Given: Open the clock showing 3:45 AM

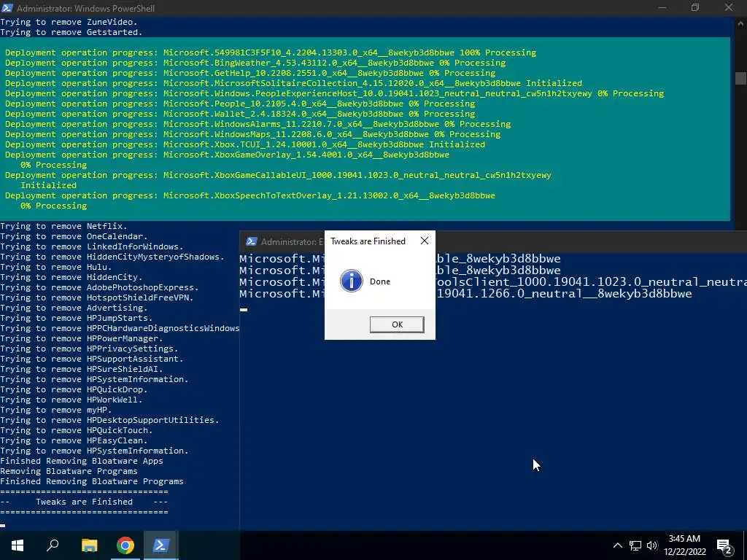Looking at the screenshot, I should point(684,539).
